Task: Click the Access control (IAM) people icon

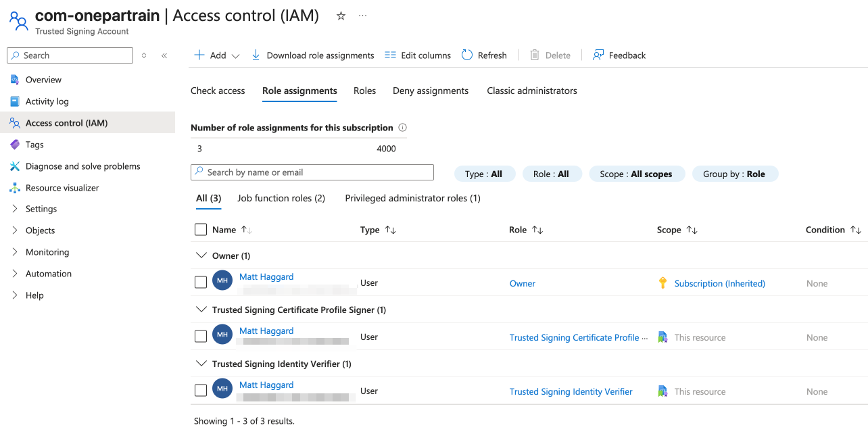Action: pyautogui.click(x=15, y=123)
